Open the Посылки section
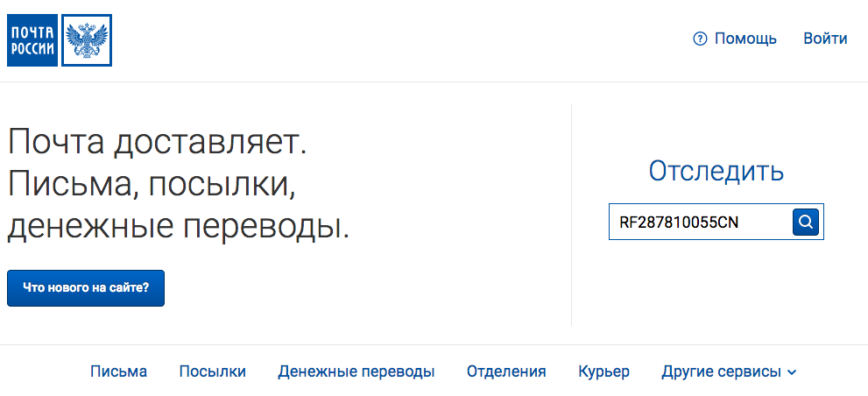This screenshot has height=396, width=868. pos(213,371)
